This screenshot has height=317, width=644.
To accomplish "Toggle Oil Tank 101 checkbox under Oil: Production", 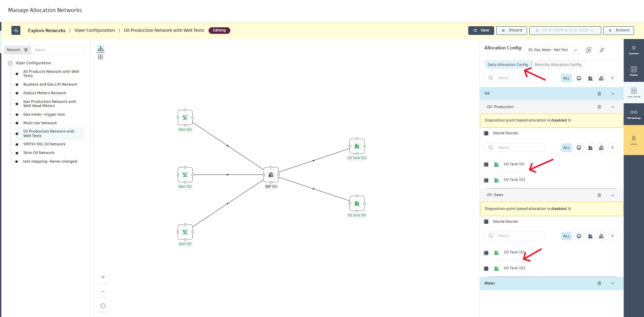I will click(x=486, y=165).
